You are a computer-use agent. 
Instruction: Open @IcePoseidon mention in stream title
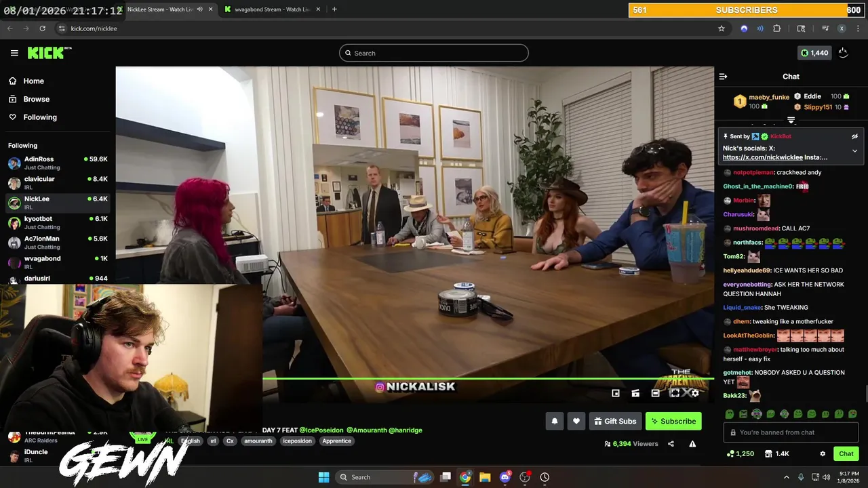click(x=321, y=430)
